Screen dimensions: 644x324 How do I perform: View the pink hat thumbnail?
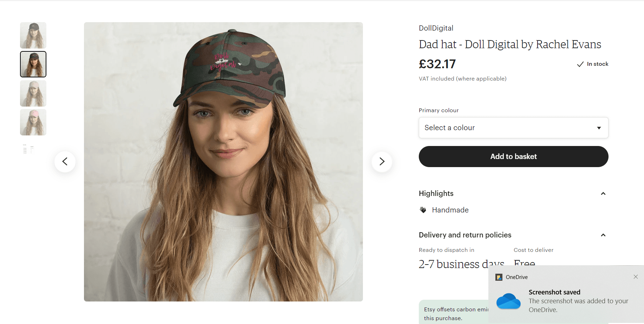[33, 122]
